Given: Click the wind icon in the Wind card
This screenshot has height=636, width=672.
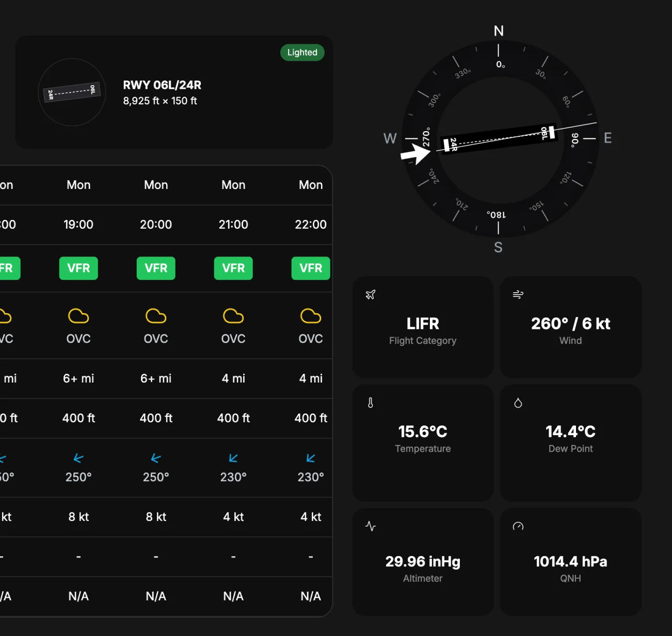Looking at the screenshot, I should point(518,295).
